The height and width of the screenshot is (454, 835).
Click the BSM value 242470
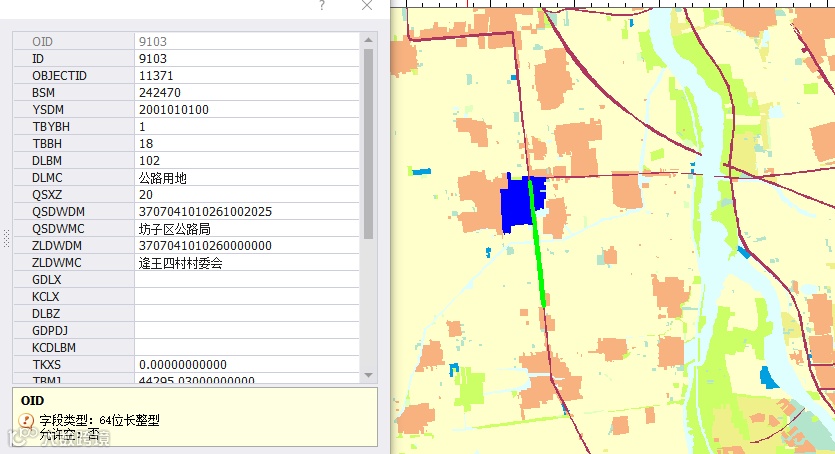(160, 93)
